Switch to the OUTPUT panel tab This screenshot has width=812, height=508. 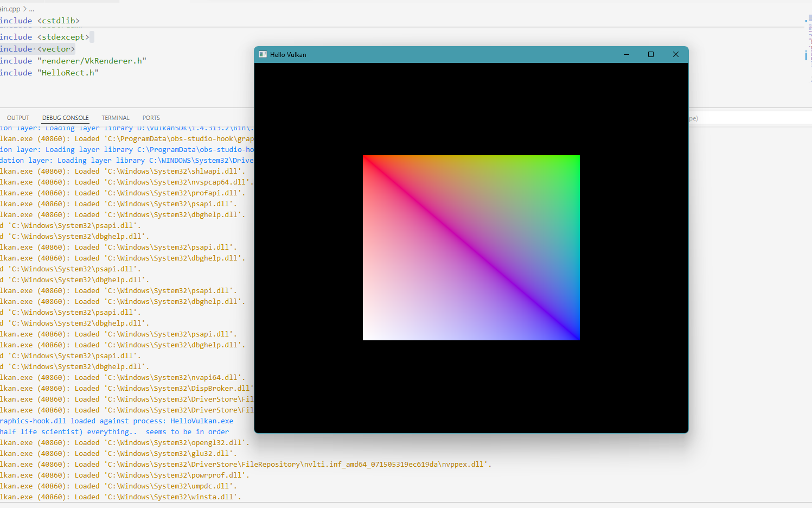coord(18,118)
